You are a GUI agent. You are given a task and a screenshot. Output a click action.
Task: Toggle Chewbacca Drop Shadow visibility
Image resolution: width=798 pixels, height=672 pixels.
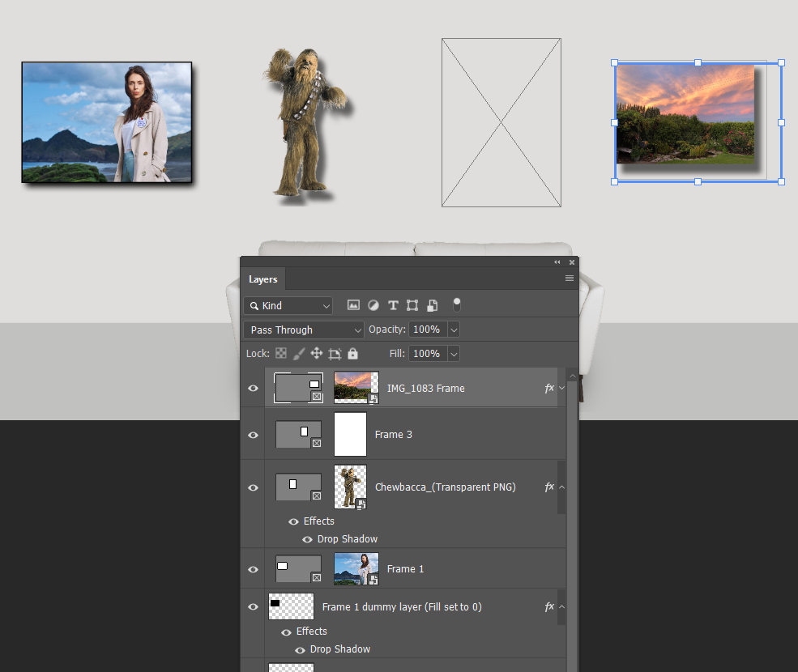point(307,539)
